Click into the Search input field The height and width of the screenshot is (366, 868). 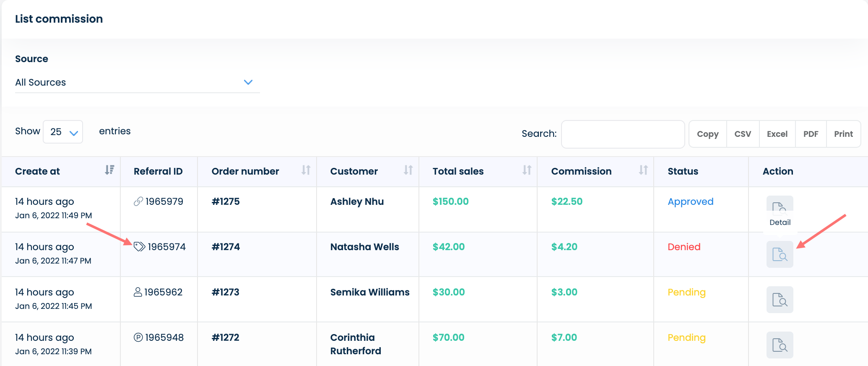(623, 134)
